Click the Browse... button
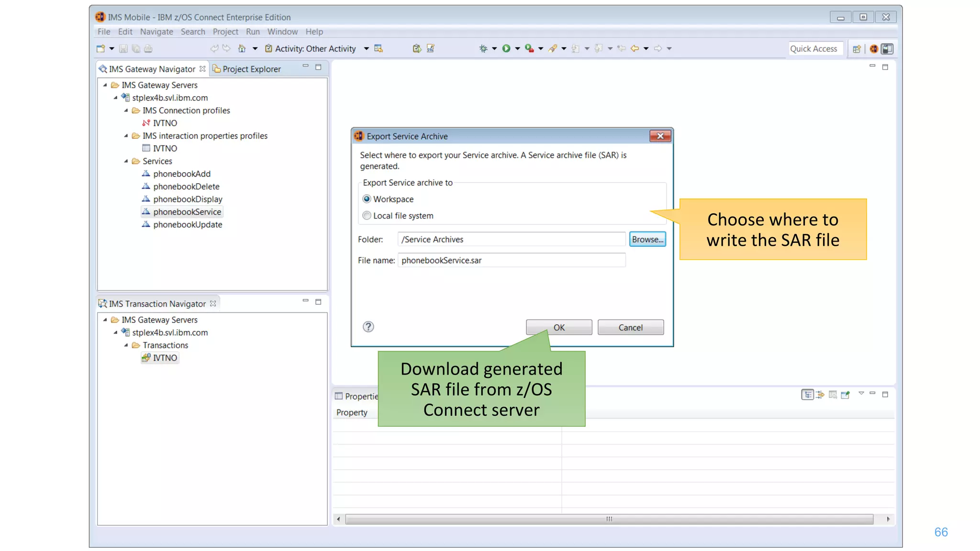The height and width of the screenshot is (551, 980). pyautogui.click(x=647, y=239)
